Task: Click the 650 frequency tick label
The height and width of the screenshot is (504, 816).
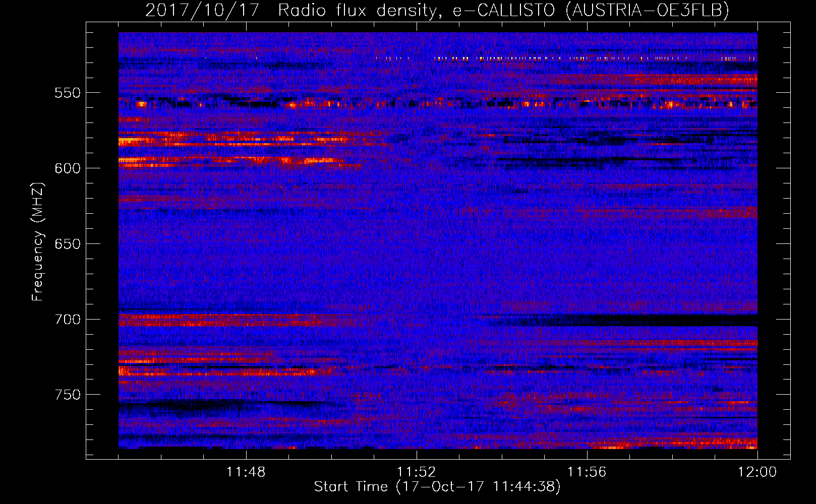Action: (x=68, y=244)
